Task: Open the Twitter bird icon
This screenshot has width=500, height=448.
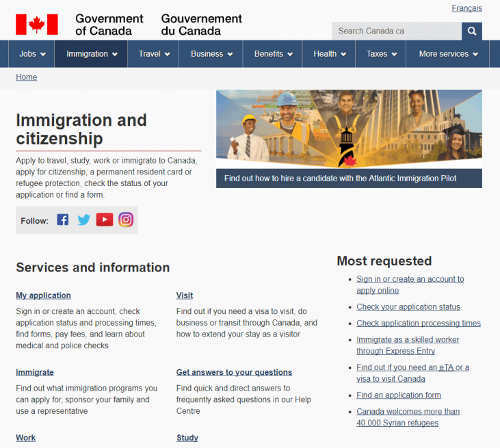Action: coord(83,220)
